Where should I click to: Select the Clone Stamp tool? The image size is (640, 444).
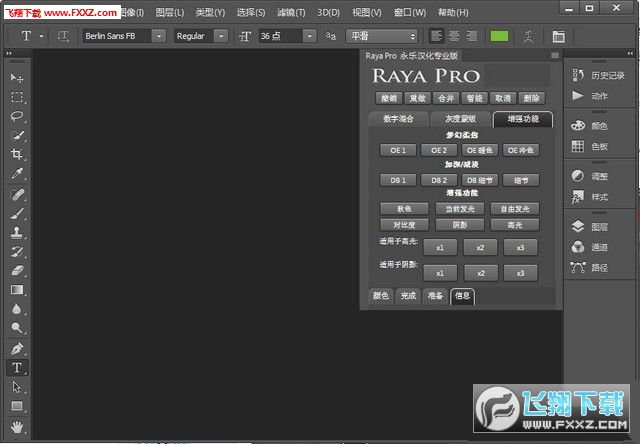(x=17, y=232)
